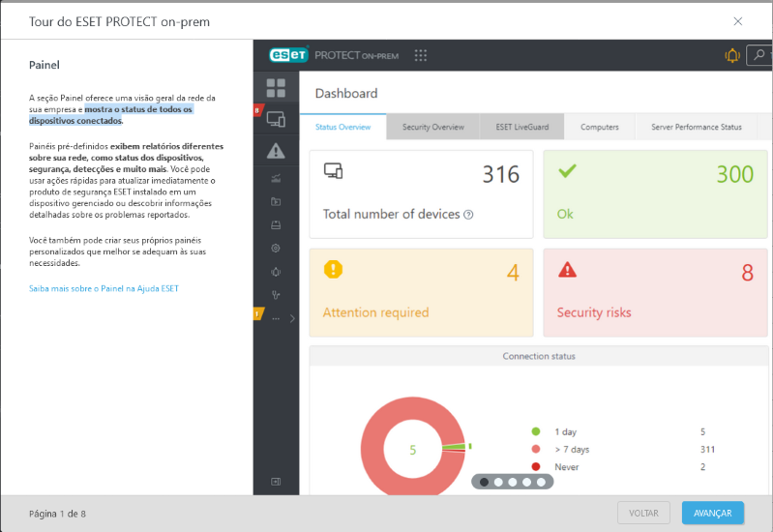Switch to the ESET LiveGuard tab

tap(521, 127)
